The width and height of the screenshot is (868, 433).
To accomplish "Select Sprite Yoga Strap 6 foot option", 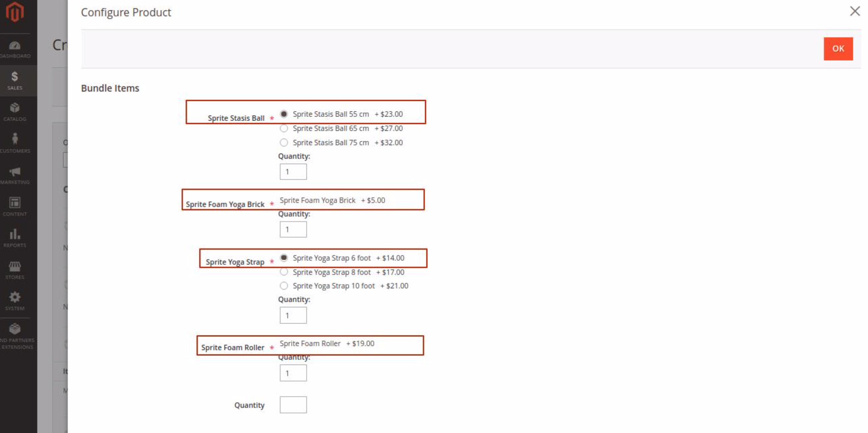I will coord(284,258).
